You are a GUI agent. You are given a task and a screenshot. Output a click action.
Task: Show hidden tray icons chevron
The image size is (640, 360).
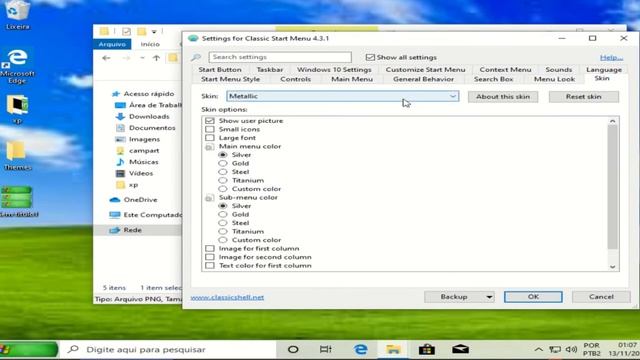tap(538, 349)
